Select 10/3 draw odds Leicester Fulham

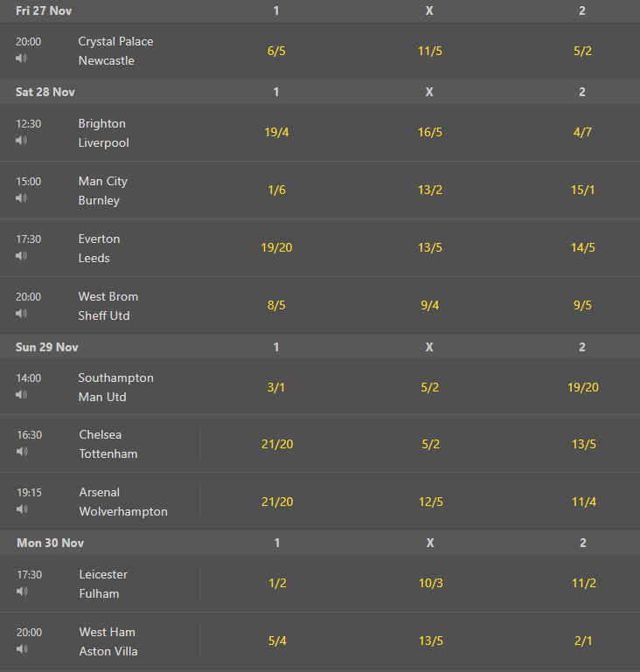point(431,583)
